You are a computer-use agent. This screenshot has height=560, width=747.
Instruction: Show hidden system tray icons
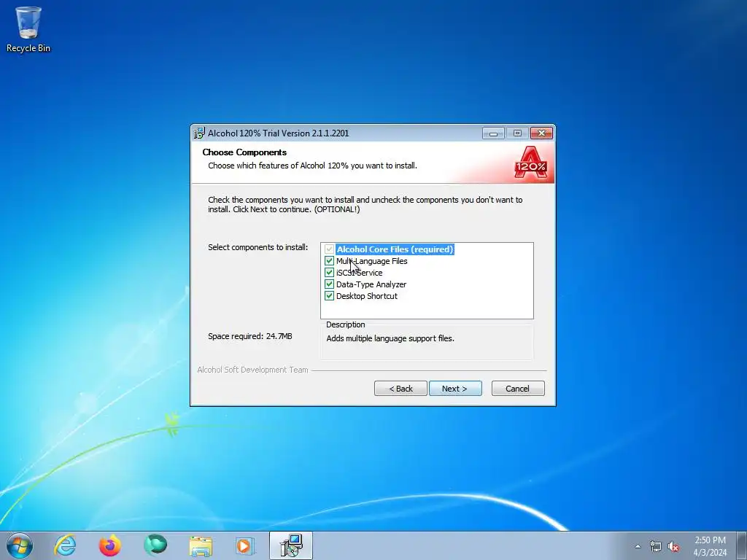[x=638, y=547]
